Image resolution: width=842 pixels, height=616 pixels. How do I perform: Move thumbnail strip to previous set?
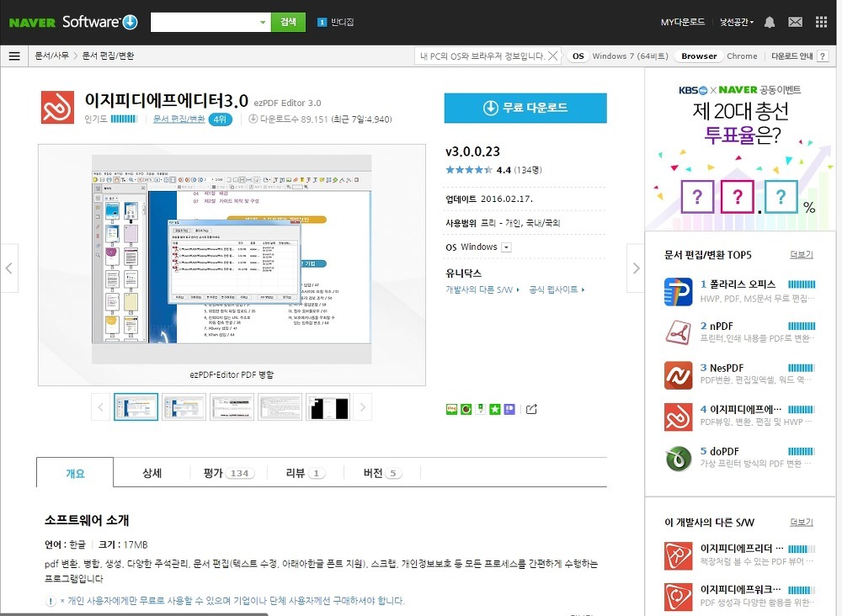100,407
